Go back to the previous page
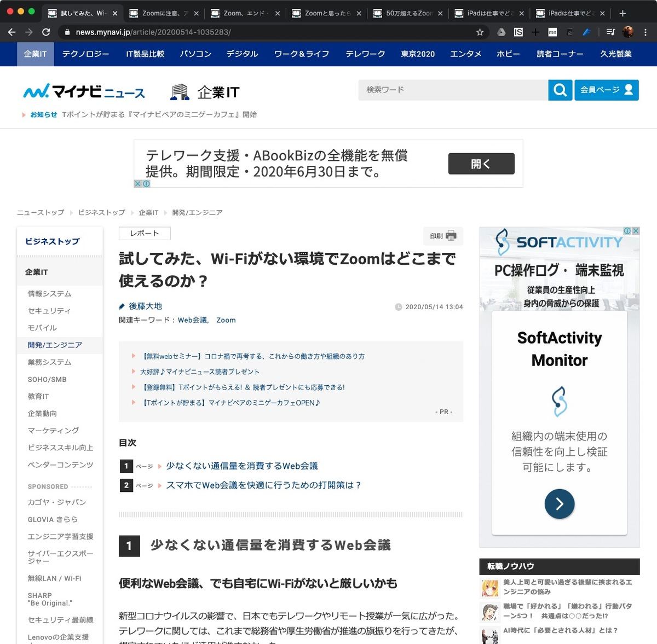 click(x=11, y=32)
